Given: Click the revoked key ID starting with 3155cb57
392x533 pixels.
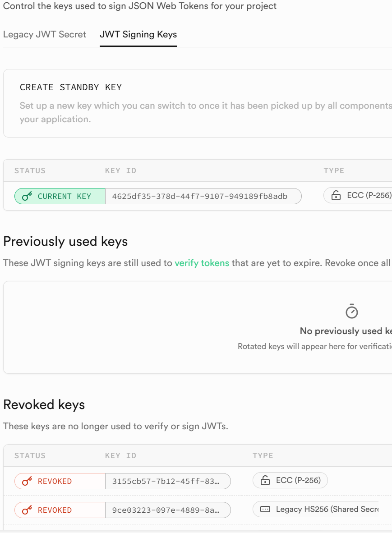Looking at the screenshot, I should click(166, 481).
